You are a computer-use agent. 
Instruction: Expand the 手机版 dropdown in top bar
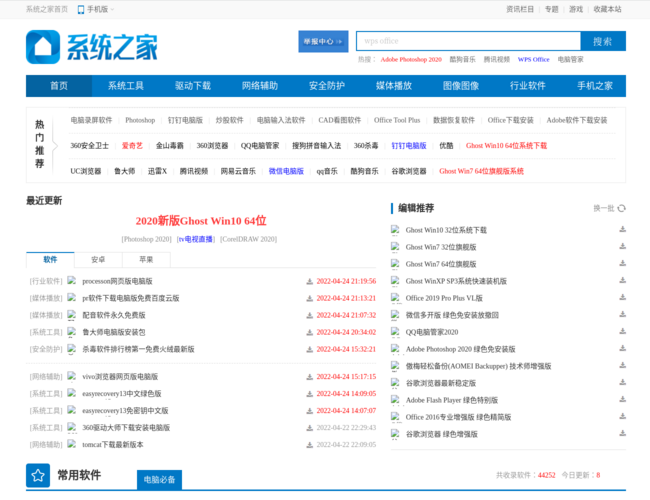coord(96,9)
